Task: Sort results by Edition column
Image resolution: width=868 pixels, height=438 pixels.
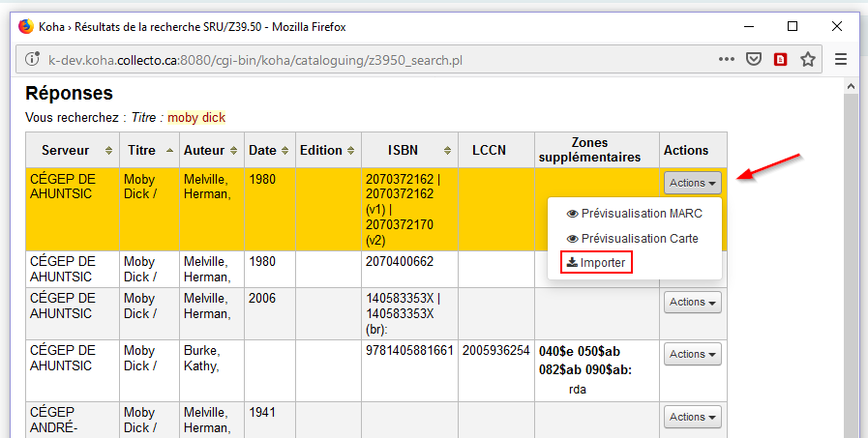Action: tap(328, 151)
